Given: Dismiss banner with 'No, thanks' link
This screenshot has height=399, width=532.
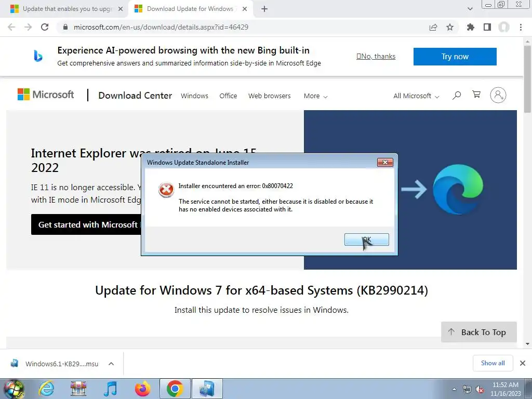Looking at the screenshot, I should 376,56.
